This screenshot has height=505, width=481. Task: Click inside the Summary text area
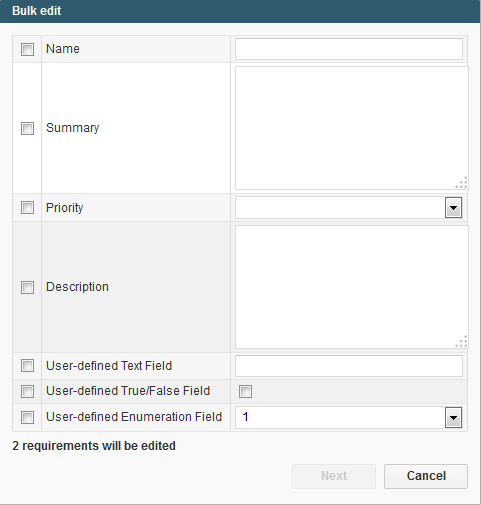click(x=352, y=128)
